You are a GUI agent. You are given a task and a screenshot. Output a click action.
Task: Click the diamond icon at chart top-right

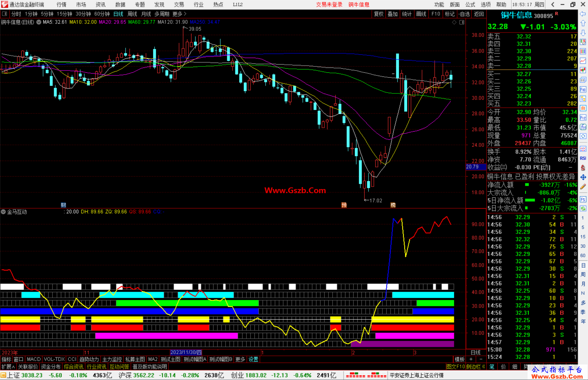pyautogui.click(x=454, y=22)
